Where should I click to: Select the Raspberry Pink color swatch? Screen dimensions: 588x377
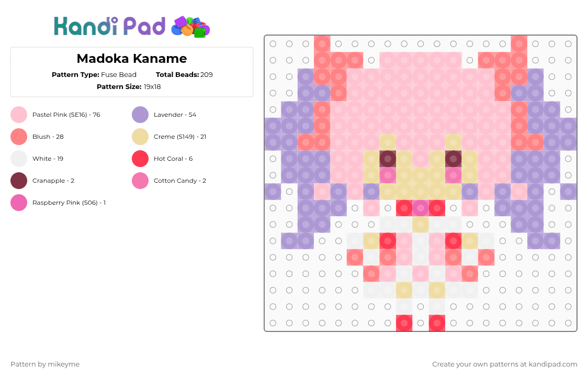tap(19, 203)
